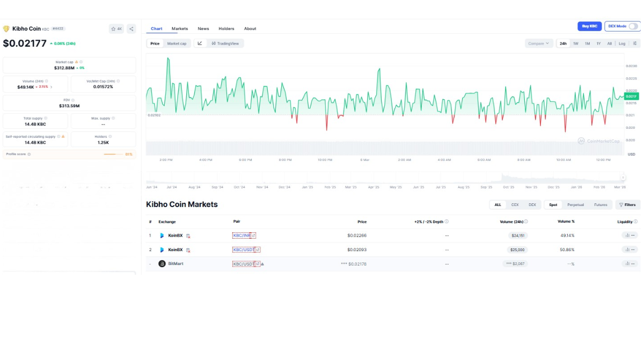Enable the DEX Mode toggle
The width and height of the screenshot is (644, 338).
click(x=633, y=26)
